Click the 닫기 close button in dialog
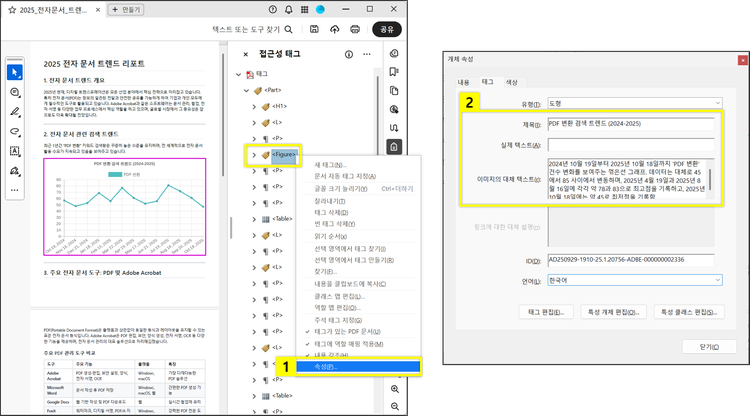The image size is (750, 416). pos(709,347)
